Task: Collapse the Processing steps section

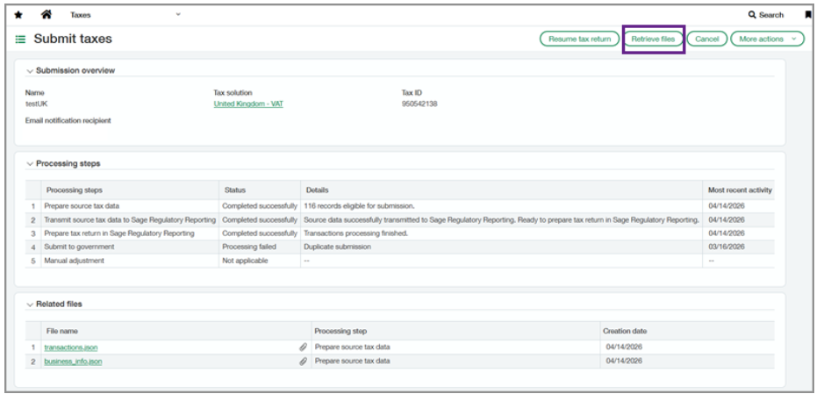Action: click(x=30, y=164)
